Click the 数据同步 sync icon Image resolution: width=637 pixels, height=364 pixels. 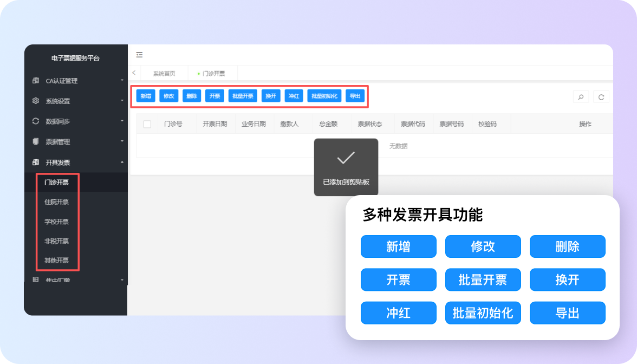tap(36, 121)
